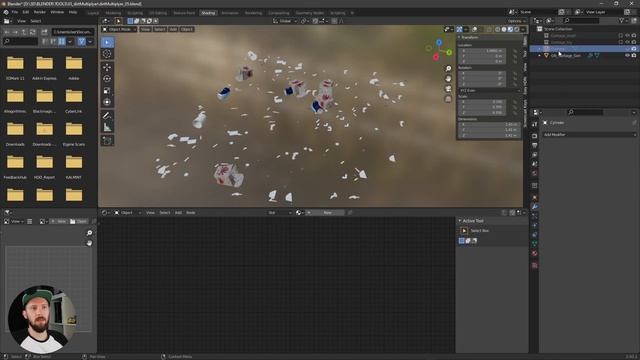Click the Blender logo menu icon
The height and width of the screenshot is (360, 640).
tap(6, 12)
